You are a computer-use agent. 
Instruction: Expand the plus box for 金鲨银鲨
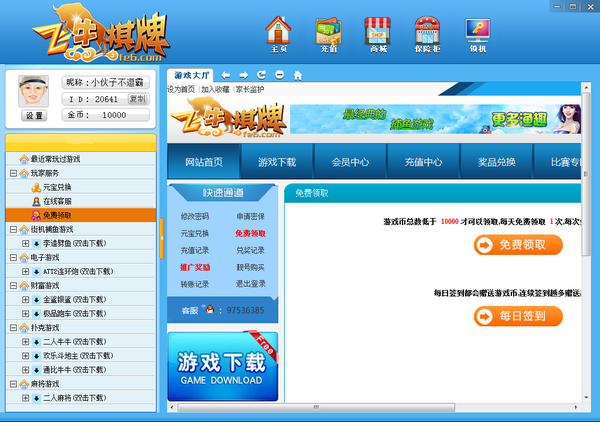point(26,300)
